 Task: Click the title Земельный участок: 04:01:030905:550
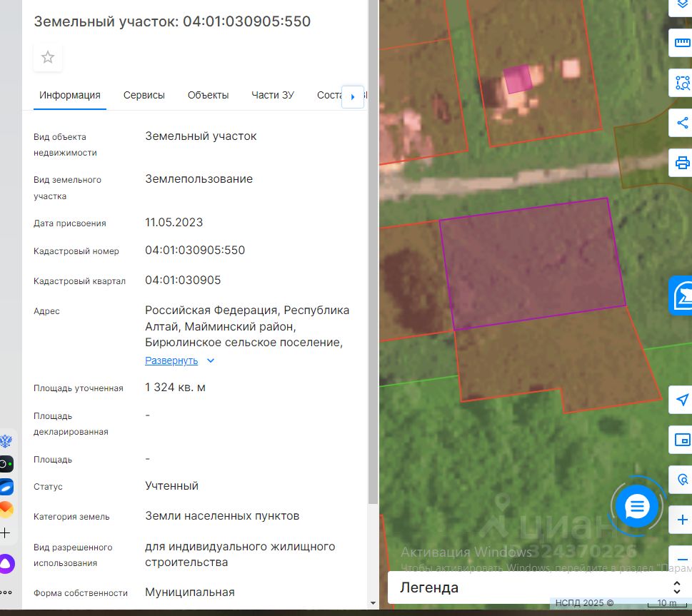click(x=172, y=21)
